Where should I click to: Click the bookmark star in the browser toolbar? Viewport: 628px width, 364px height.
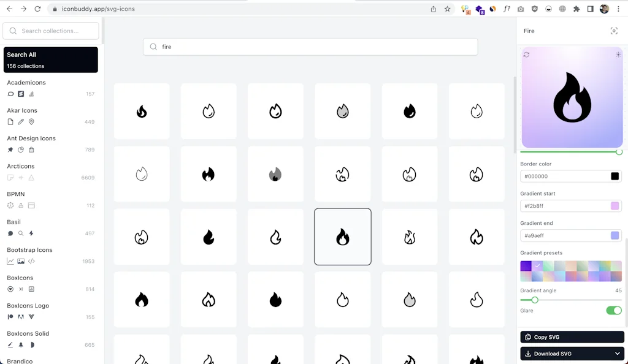click(447, 9)
